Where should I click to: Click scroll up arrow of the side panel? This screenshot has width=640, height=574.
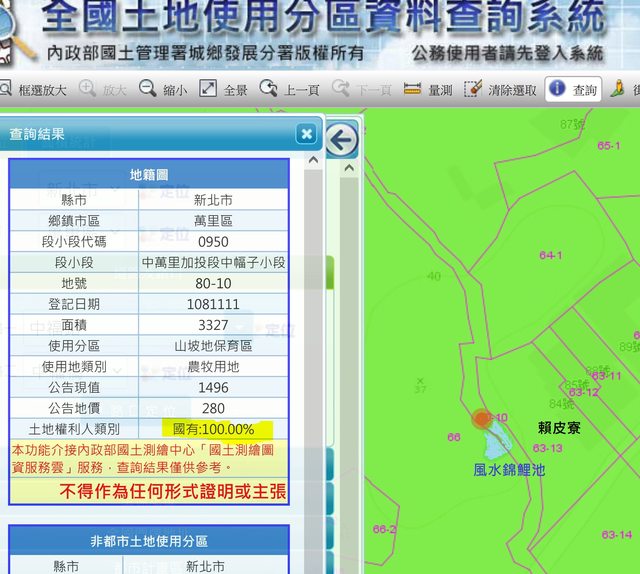pyautogui.click(x=313, y=160)
